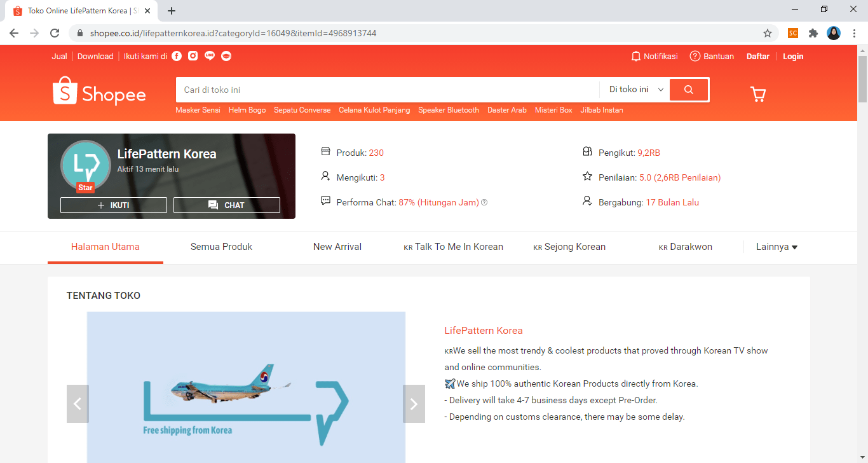Click the Login link
The image size is (868, 463).
793,57
